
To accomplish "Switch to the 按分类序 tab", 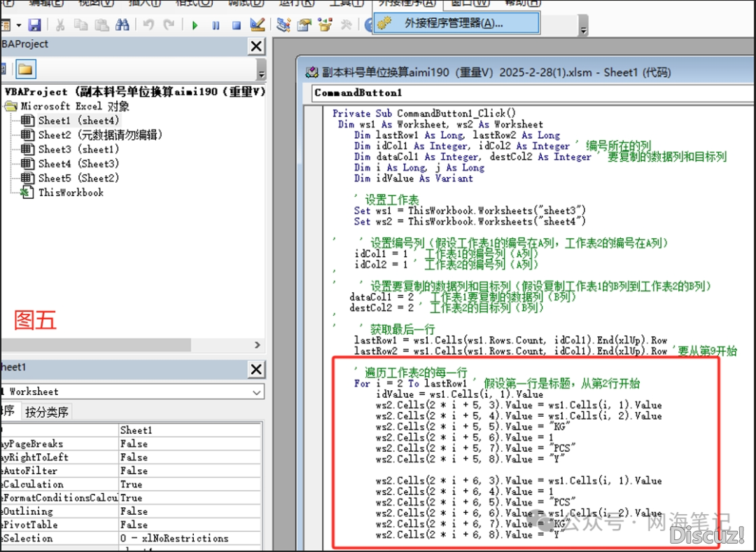I will (47, 412).
